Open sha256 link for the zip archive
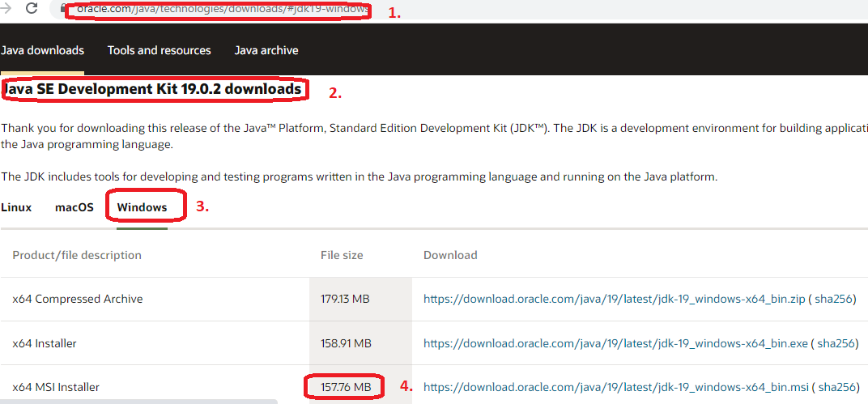 point(833,299)
